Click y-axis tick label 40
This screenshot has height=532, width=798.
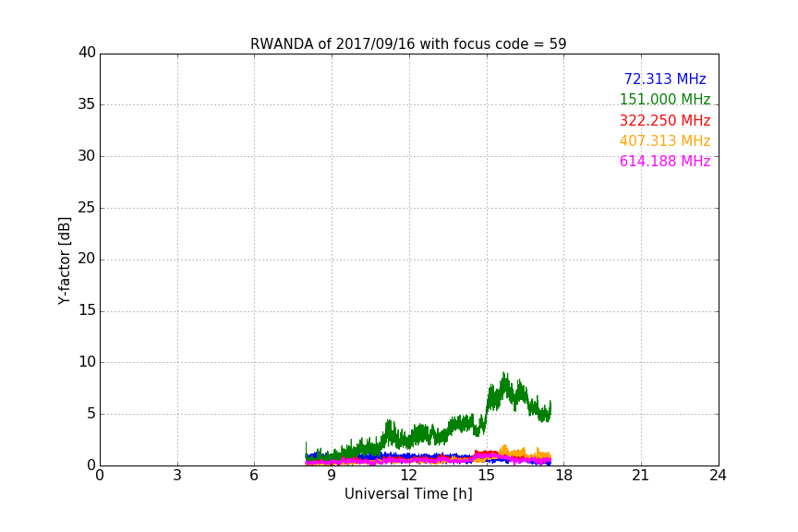point(87,53)
